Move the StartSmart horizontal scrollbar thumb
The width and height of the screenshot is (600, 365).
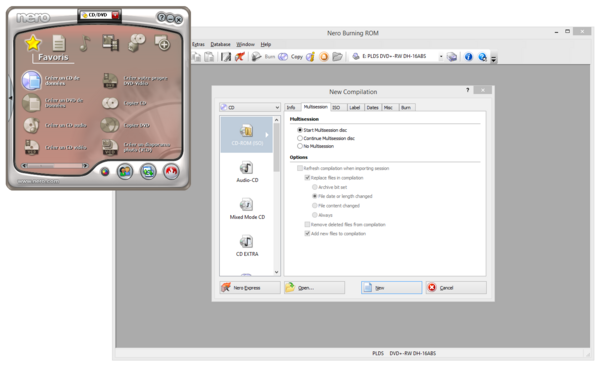(x=41, y=166)
